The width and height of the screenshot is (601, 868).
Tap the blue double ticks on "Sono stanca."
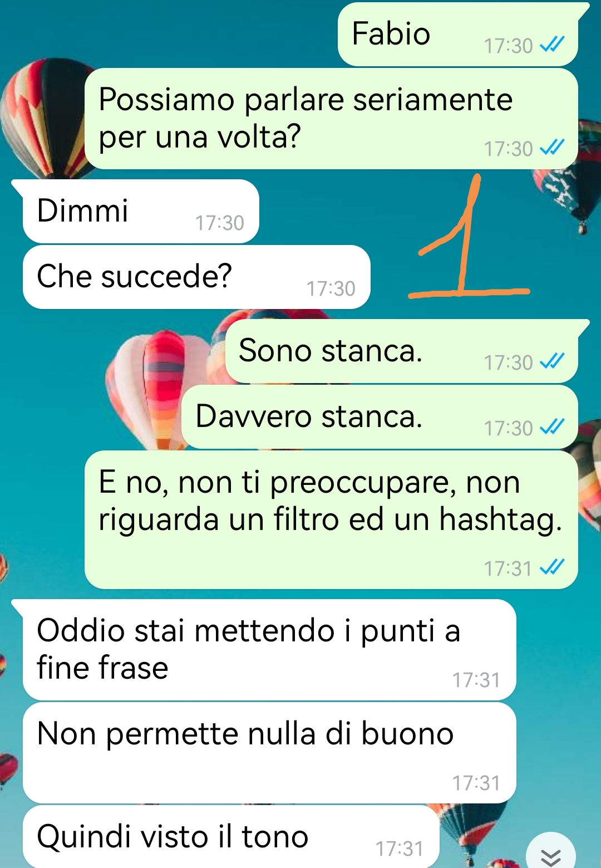[x=552, y=361]
